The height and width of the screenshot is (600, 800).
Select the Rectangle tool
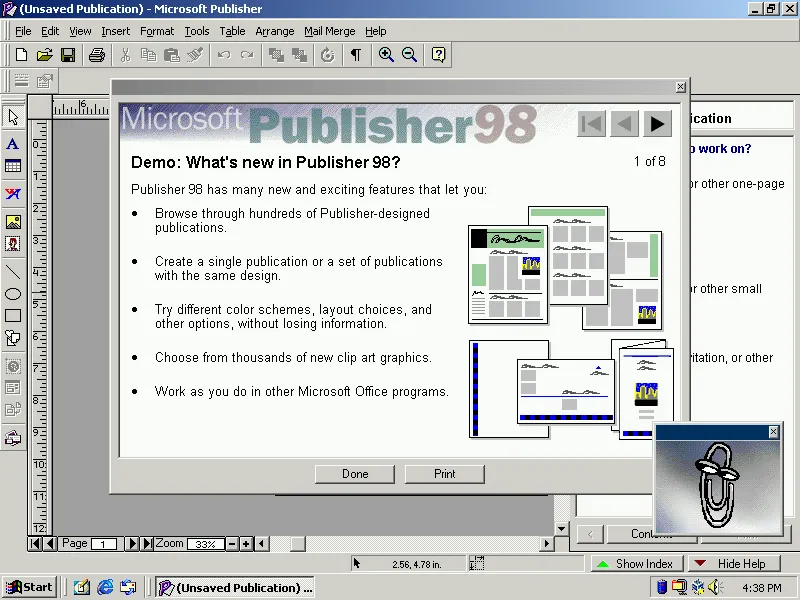click(x=13, y=316)
